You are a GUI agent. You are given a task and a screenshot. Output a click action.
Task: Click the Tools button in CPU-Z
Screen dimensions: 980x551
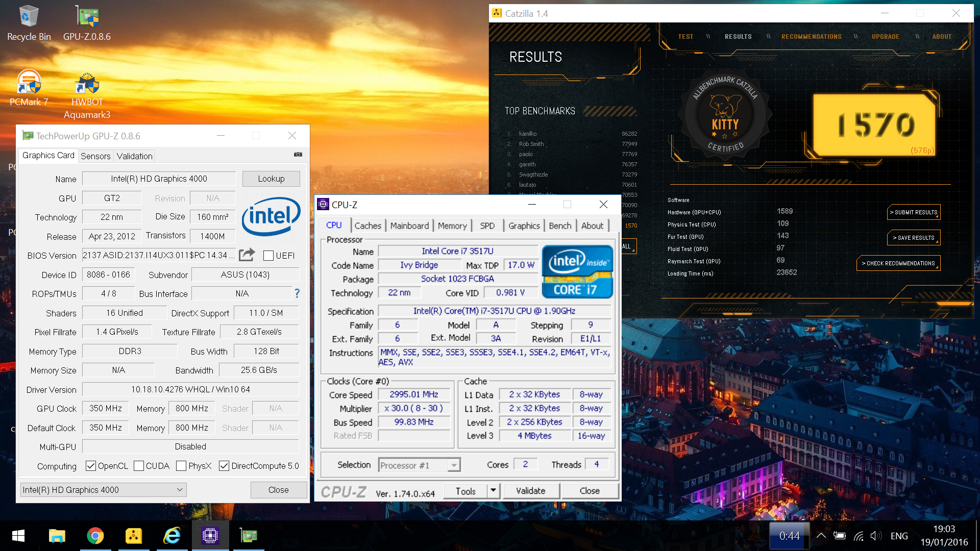(465, 491)
